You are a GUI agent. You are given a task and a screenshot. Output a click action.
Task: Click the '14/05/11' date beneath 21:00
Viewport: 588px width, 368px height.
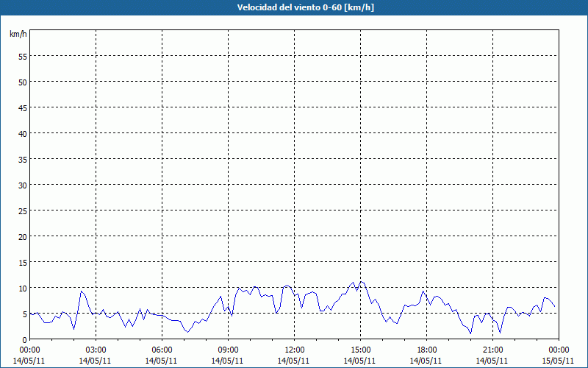click(492, 361)
